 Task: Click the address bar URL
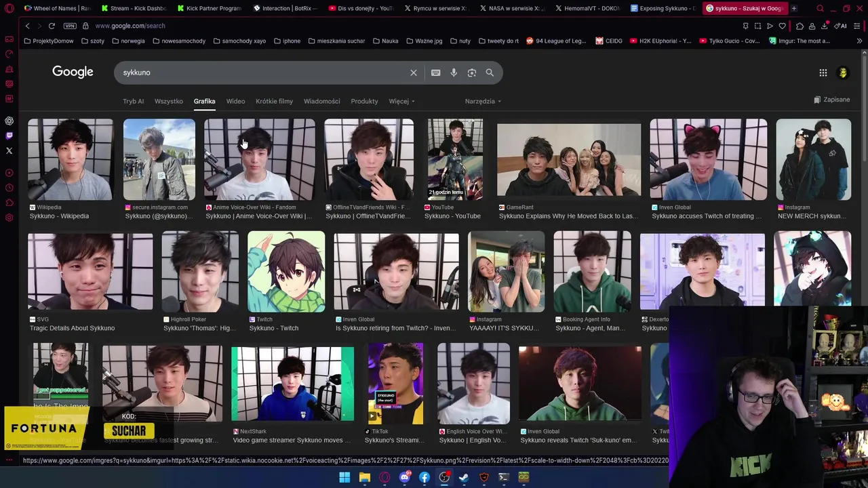tap(130, 26)
